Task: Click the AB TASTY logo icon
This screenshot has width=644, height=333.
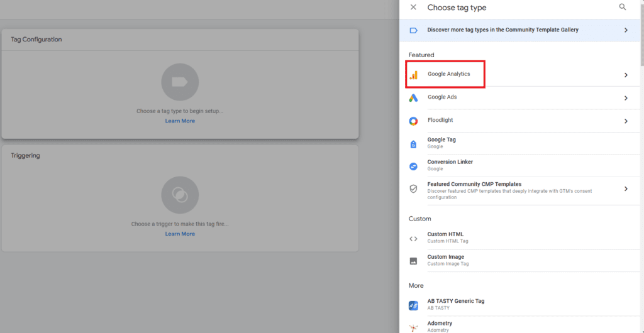Action: pyautogui.click(x=414, y=305)
